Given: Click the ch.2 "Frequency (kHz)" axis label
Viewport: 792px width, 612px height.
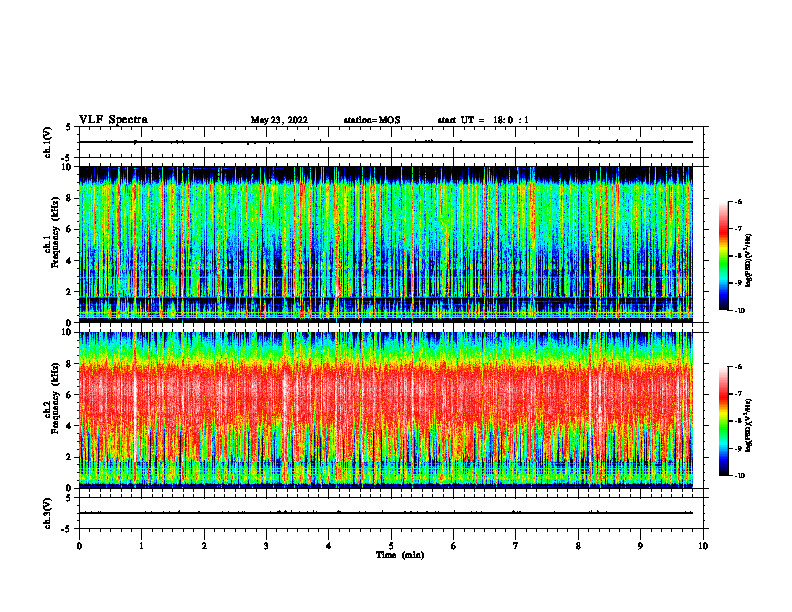Looking at the screenshot, I should tap(55, 397).
